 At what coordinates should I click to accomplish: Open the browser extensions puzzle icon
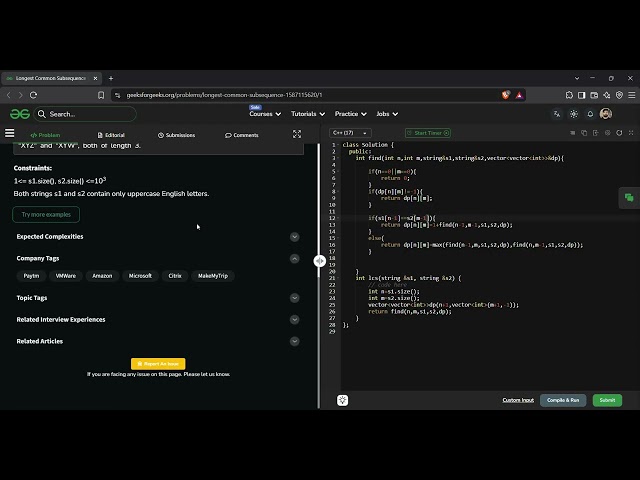(x=569, y=95)
